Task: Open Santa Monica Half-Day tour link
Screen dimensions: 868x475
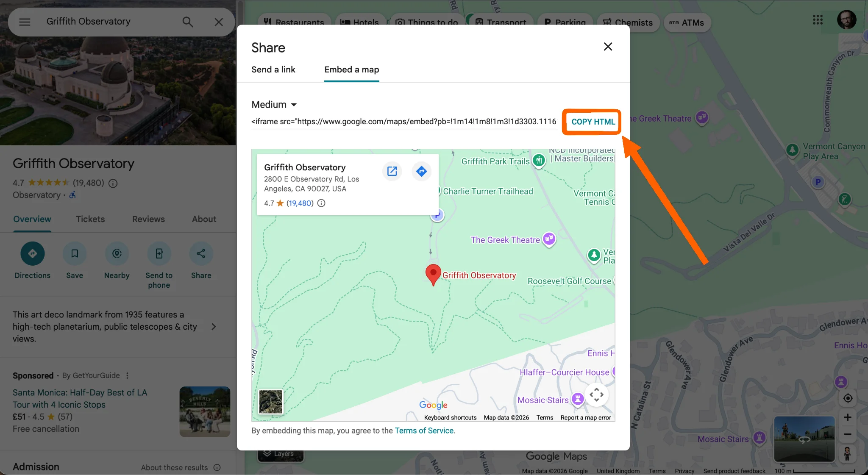Action: tap(80, 398)
